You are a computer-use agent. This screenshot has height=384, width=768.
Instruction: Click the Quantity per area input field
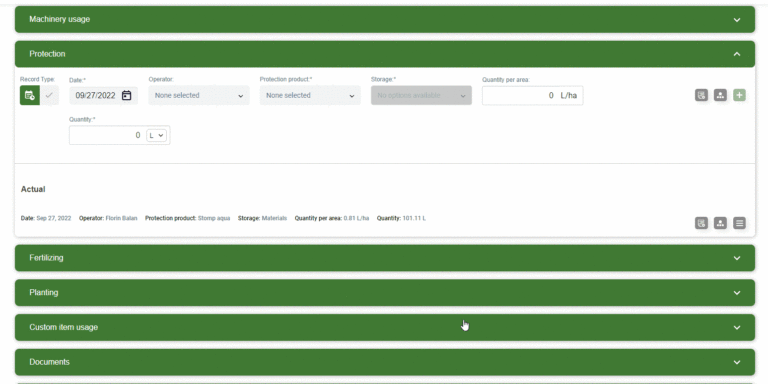pos(532,96)
